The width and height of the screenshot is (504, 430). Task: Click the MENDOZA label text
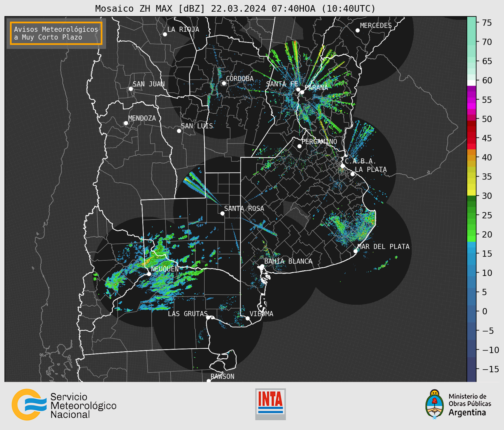pos(142,118)
